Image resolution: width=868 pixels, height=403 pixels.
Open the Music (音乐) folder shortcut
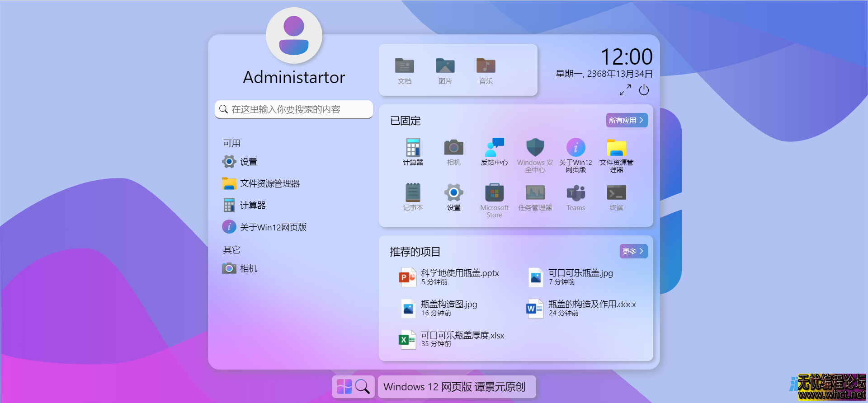[x=486, y=70]
